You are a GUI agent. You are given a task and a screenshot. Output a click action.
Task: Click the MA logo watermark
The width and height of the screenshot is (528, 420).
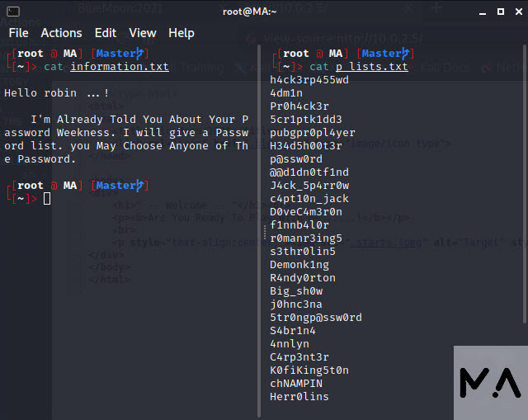coord(490,383)
